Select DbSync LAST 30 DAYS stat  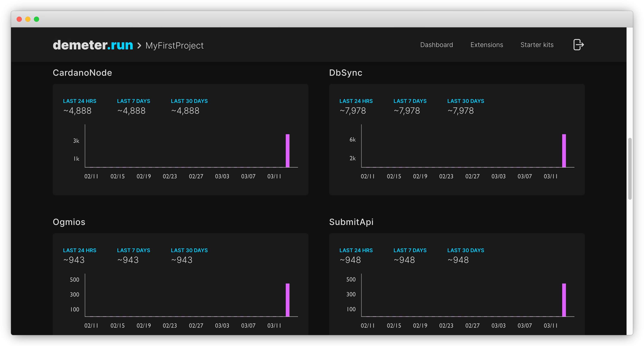(465, 106)
